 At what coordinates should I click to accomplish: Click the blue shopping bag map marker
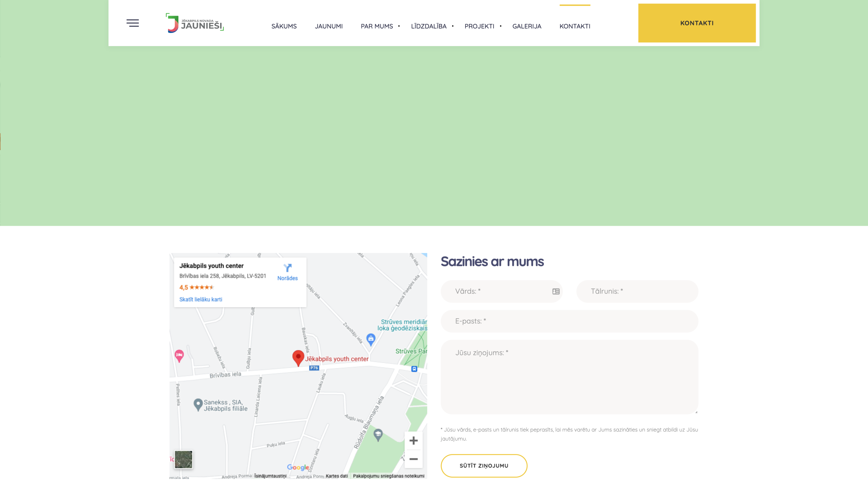click(371, 339)
